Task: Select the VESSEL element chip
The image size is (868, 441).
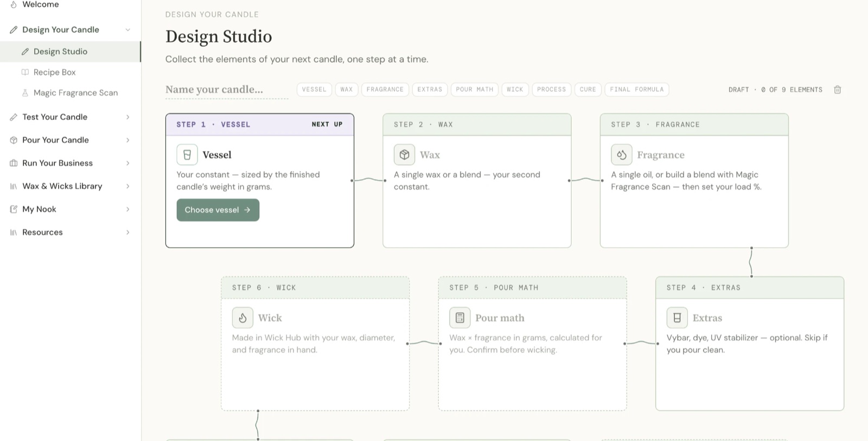Action: pyautogui.click(x=314, y=90)
